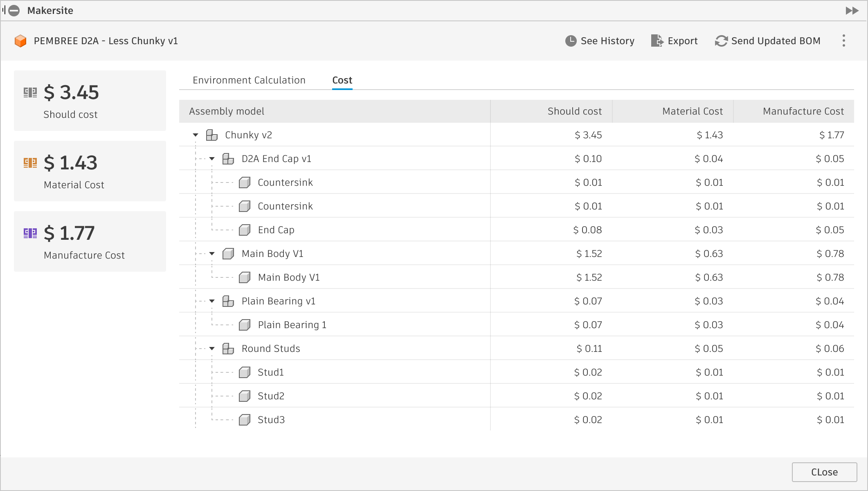This screenshot has width=868, height=491.
Task: Click the $ 0.10 D2A End Cap cost
Action: 588,159
